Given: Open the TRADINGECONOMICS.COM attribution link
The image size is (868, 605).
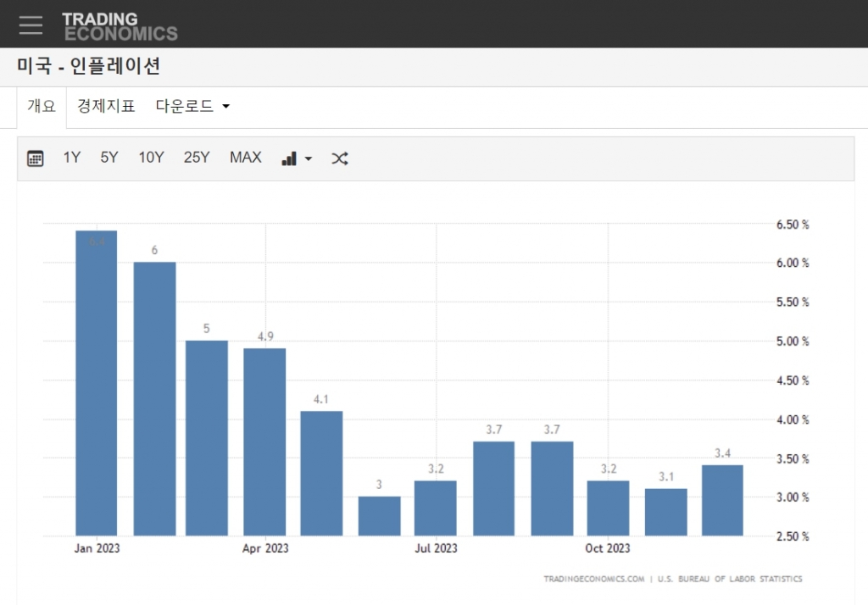Looking at the screenshot, I should pyautogui.click(x=594, y=580).
